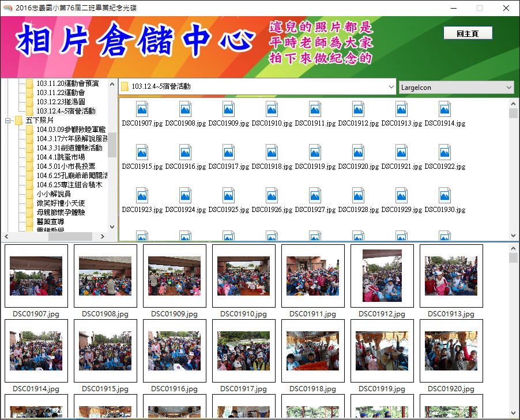Open the 母親節懷孕體驗 folder
The width and height of the screenshot is (520, 420).
click(61, 213)
